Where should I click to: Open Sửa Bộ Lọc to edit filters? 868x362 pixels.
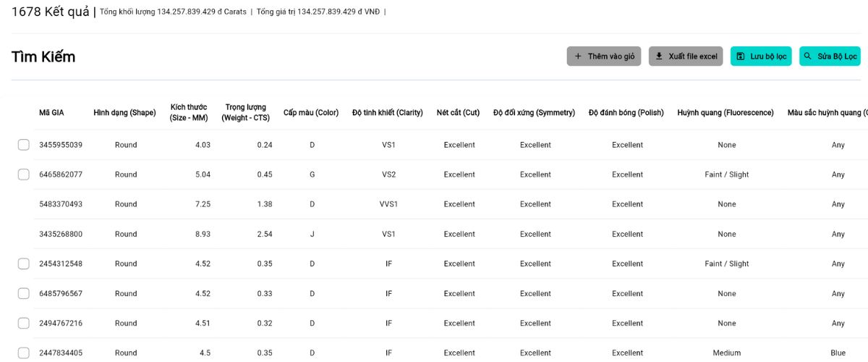click(x=830, y=56)
